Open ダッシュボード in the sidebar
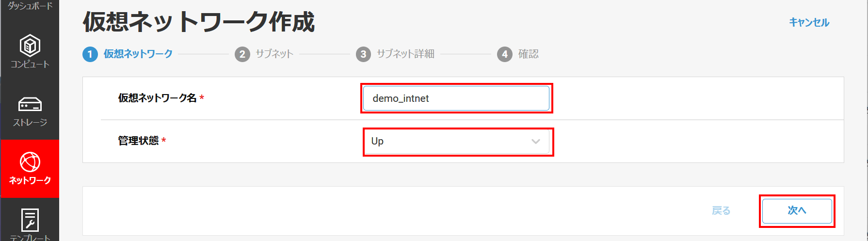868x241 pixels. (30, 6)
